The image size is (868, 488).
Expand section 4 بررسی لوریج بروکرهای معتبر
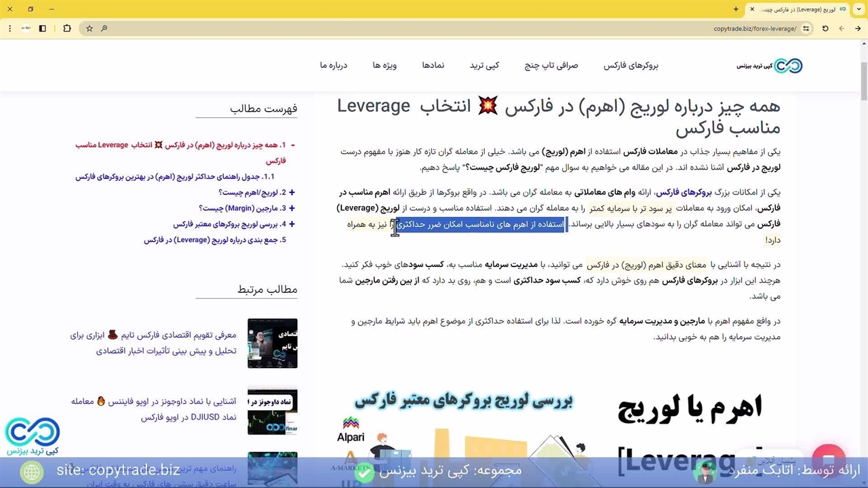pyautogui.click(x=292, y=224)
